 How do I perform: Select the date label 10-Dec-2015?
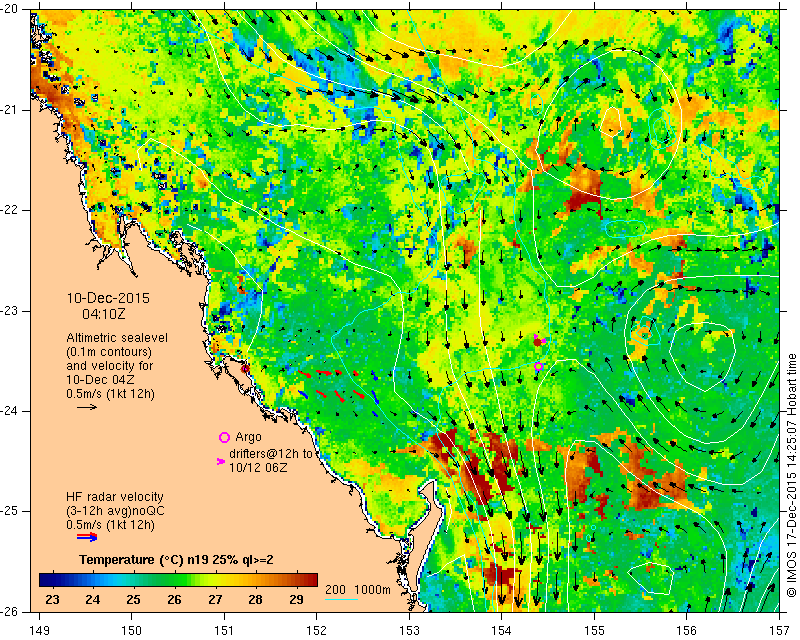point(108,298)
